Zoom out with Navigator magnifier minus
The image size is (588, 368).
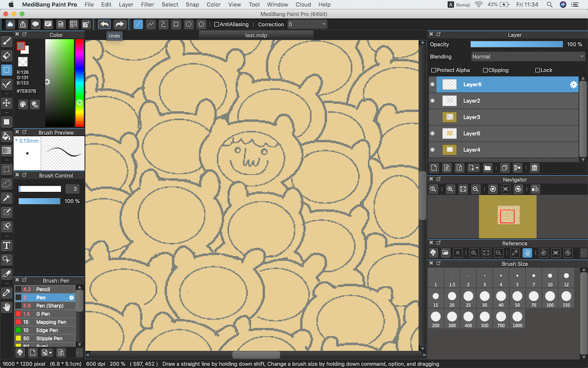[476, 189]
